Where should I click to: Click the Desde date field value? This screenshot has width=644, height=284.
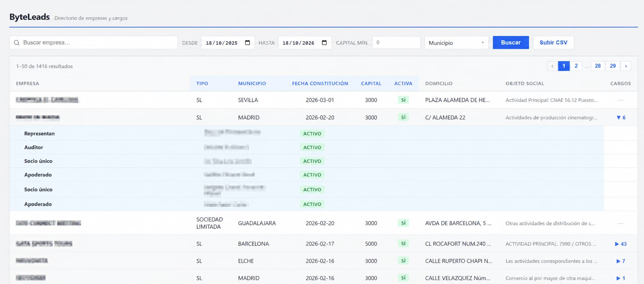(x=222, y=43)
